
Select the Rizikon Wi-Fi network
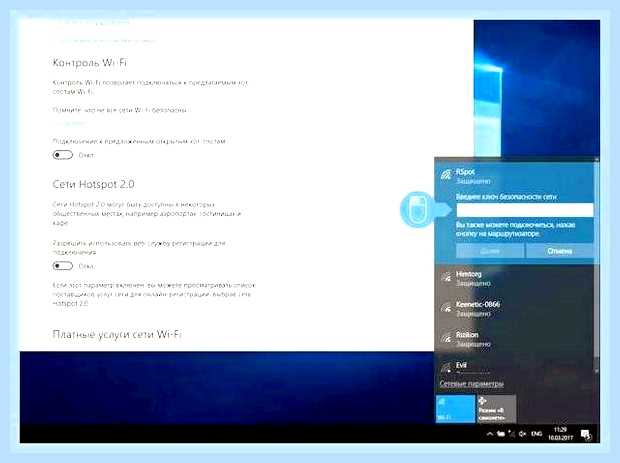tap(514, 339)
